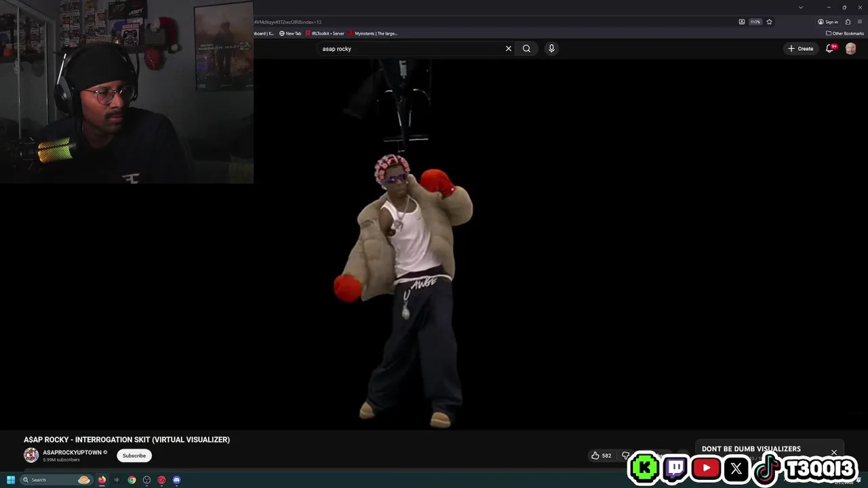The width and height of the screenshot is (868, 488).
Task: Open the Other Bookmarks folder
Action: [845, 33]
